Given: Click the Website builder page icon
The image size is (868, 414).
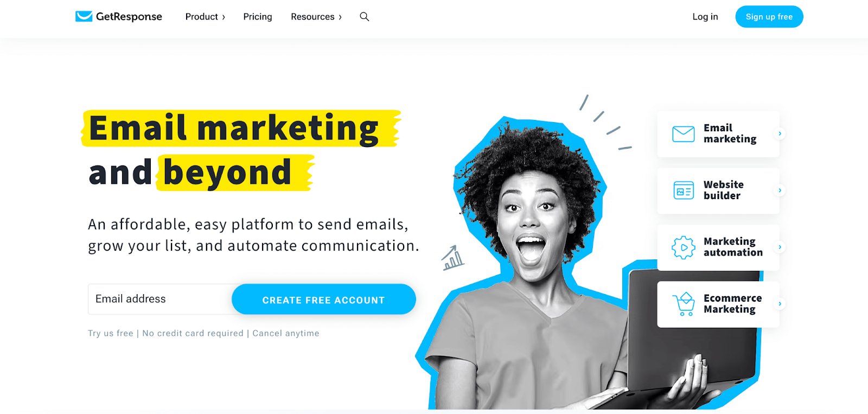Looking at the screenshot, I should pyautogui.click(x=684, y=190).
